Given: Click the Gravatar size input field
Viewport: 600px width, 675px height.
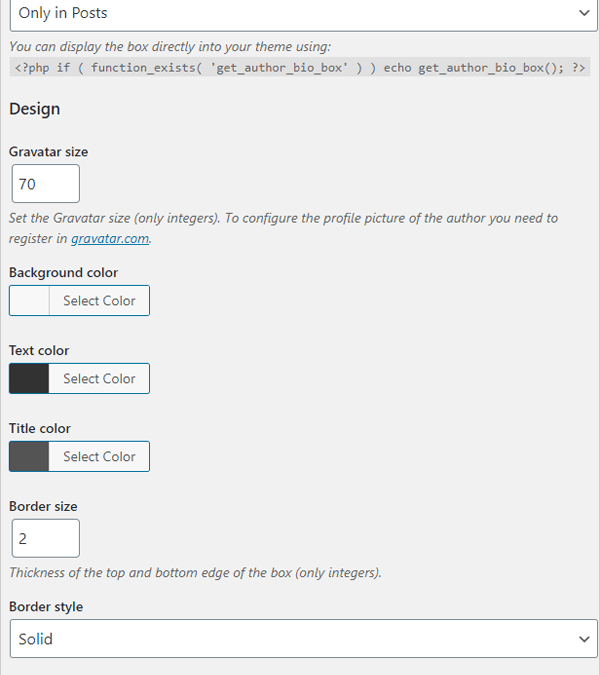Looking at the screenshot, I should click(46, 183).
